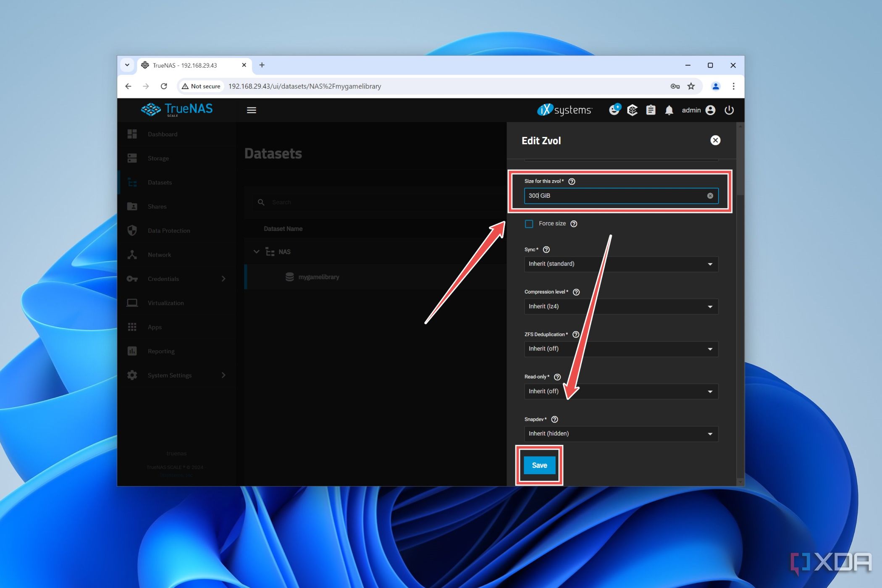
Task: Open the System Settings menu item
Action: 170,375
